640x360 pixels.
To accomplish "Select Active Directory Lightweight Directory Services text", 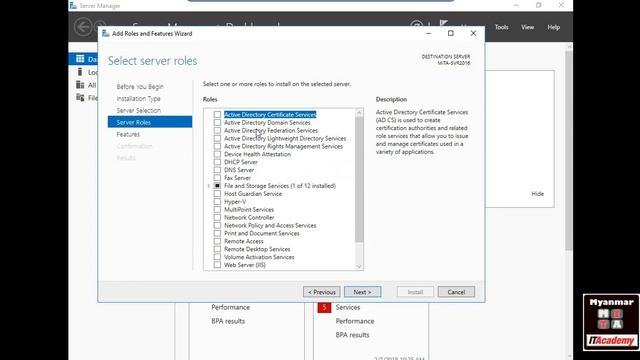I will tap(285, 138).
